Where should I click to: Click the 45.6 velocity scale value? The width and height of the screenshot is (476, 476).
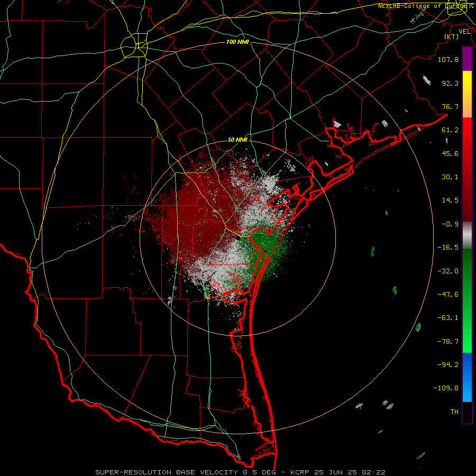tap(450, 153)
